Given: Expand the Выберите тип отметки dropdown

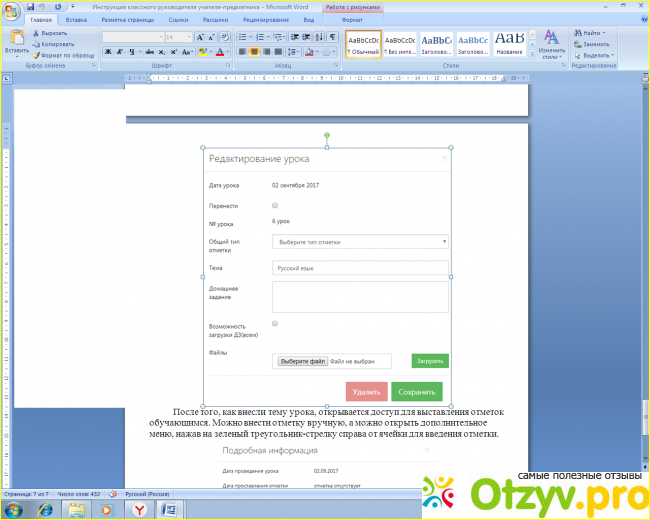Looking at the screenshot, I should point(360,241).
